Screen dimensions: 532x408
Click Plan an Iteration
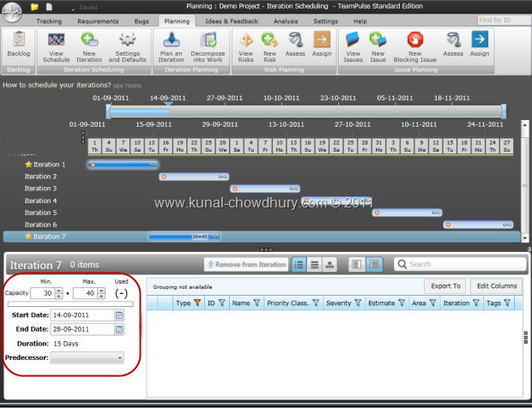[172, 39]
